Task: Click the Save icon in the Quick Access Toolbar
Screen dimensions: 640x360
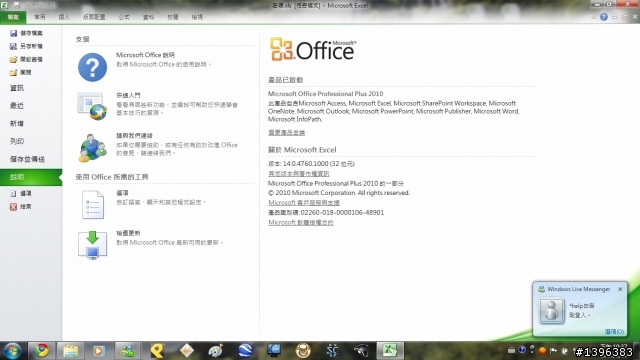Action: (17, 5)
